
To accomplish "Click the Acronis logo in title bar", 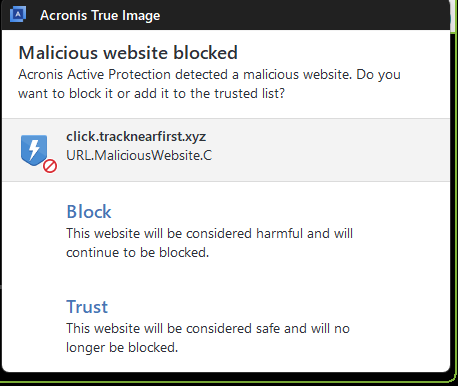I will (x=18, y=15).
